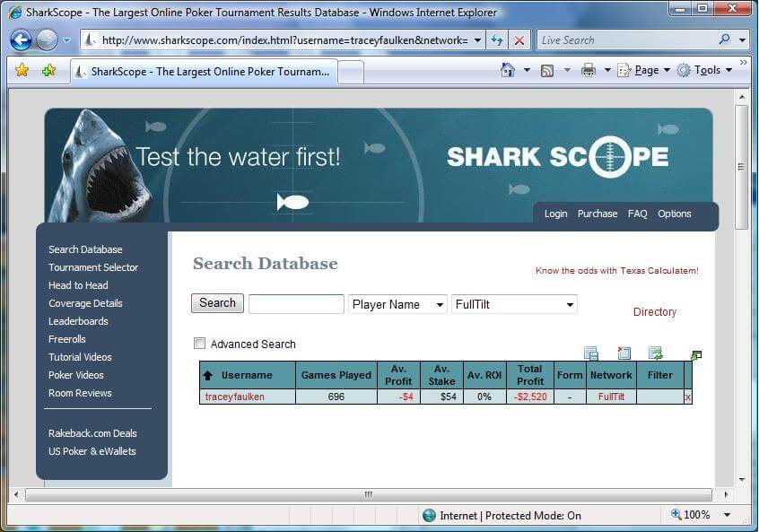Screen dimensions: 759x532
Task: Remove traceyfaulken row with the red x
Action: [688, 397]
